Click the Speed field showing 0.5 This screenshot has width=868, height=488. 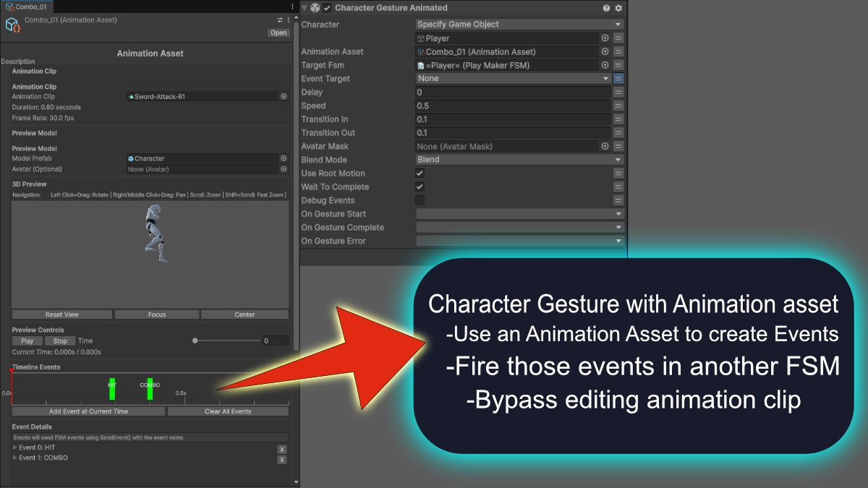coord(513,106)
